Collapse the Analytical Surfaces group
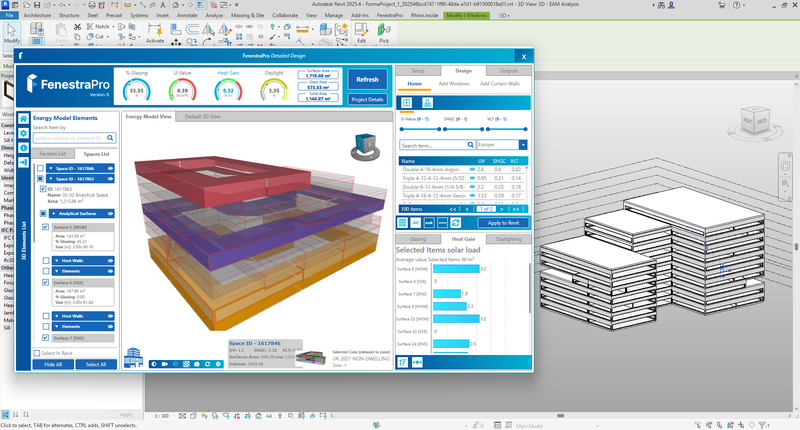The width and height of the screenshot is (800, 430). point(54,214)
